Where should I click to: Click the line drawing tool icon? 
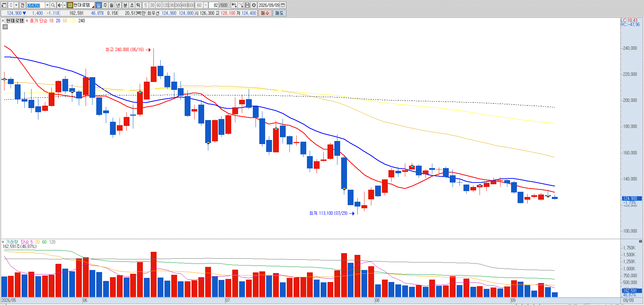[x=241, y=5]
